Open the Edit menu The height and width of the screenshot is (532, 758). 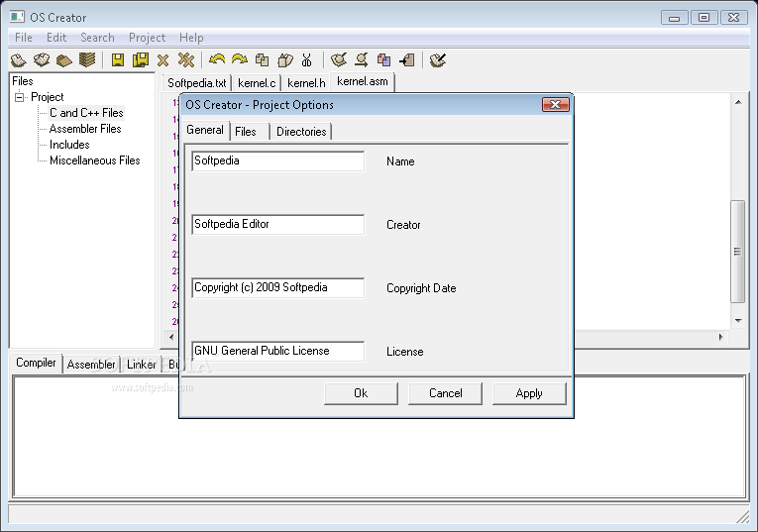point(56,38)
